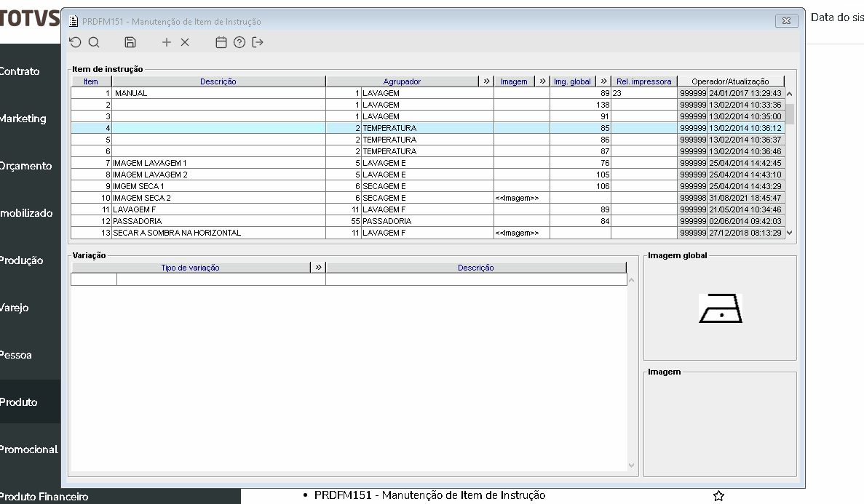Click the Agrupador column header
Image resolution: width=864 pixels, height=504 pixels.
pyautogui.click(x=403, y=81)
